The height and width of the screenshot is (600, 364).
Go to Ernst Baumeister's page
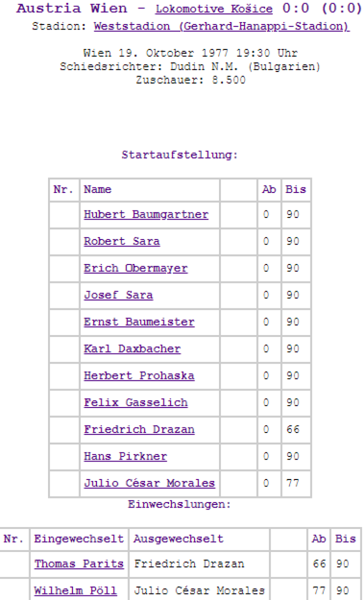(139, 322)
